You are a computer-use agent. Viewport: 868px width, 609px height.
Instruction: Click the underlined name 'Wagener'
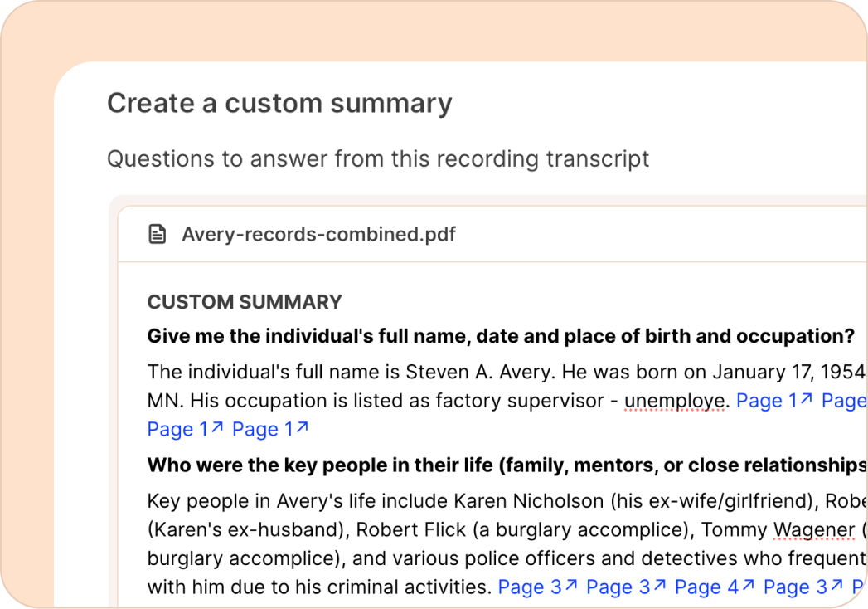(814, 529)
